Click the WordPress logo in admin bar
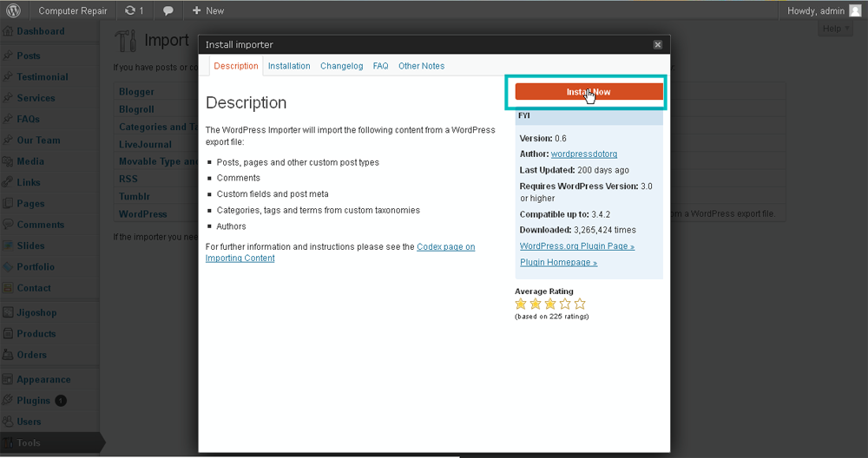Viewport: 868px width, 458px height. [14, 10]
